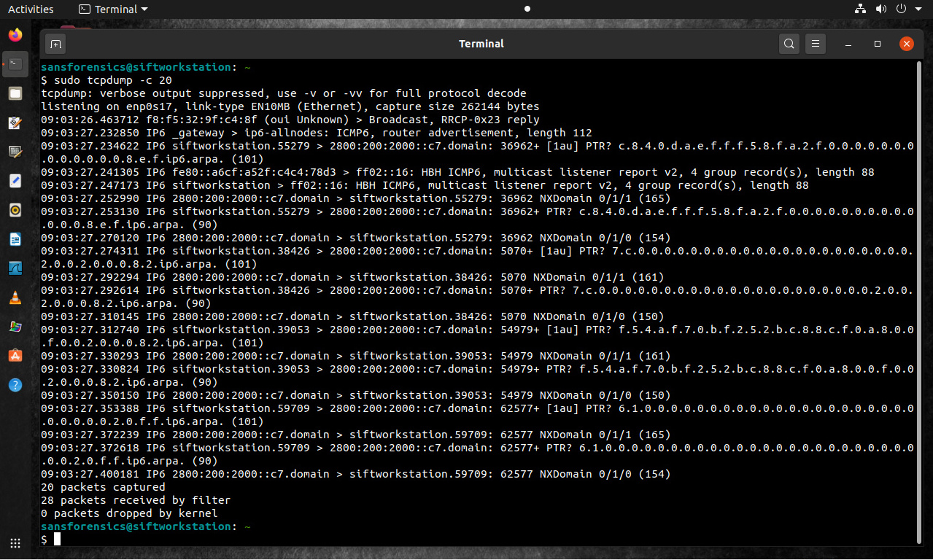Screen dimensions: 933x560
Task: Click Activities in top bar
Action: coord(31,9)
